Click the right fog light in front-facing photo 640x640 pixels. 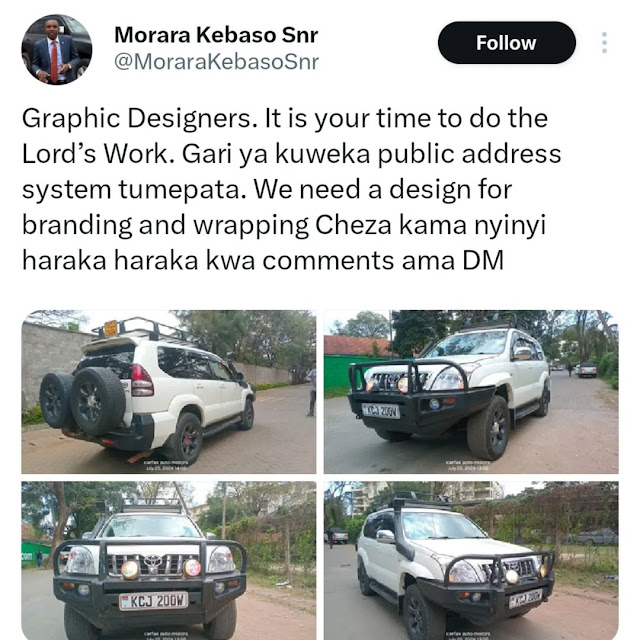pos(192,568)
